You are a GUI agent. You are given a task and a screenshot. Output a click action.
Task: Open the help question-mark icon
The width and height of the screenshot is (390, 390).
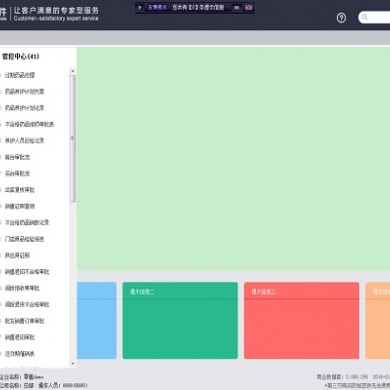(x=341, y=18)
